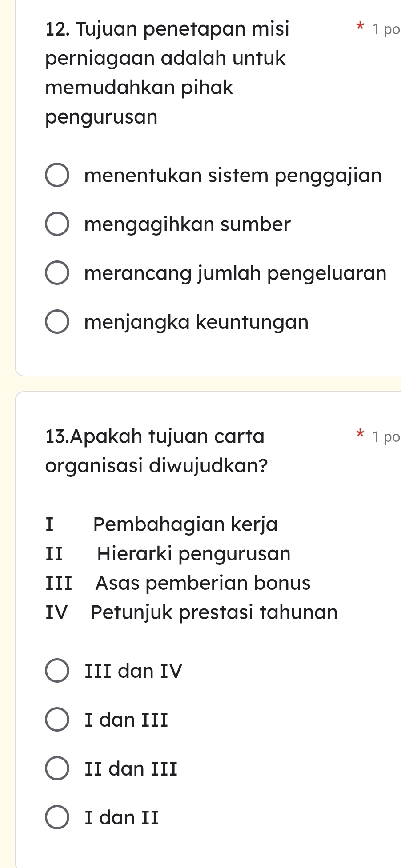Choose the 'I dan III' radio circle

57,720
